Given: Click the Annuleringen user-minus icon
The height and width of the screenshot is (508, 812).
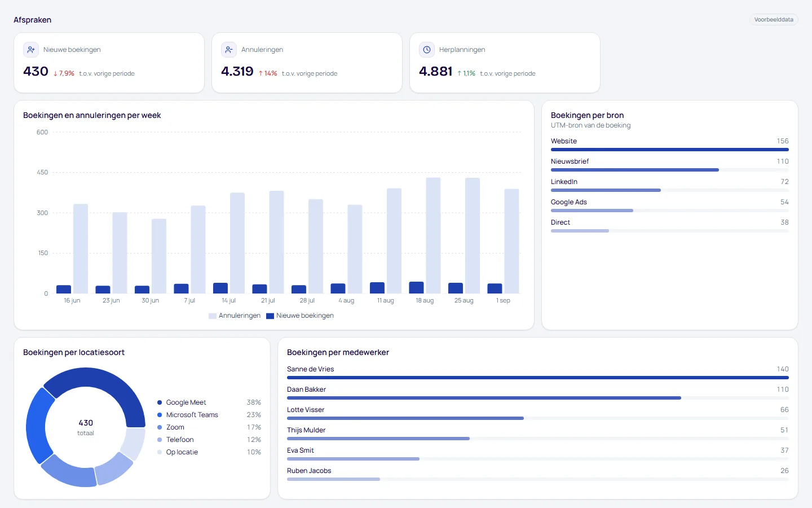Looking at the screenshot, I should [x=229, y=50].
